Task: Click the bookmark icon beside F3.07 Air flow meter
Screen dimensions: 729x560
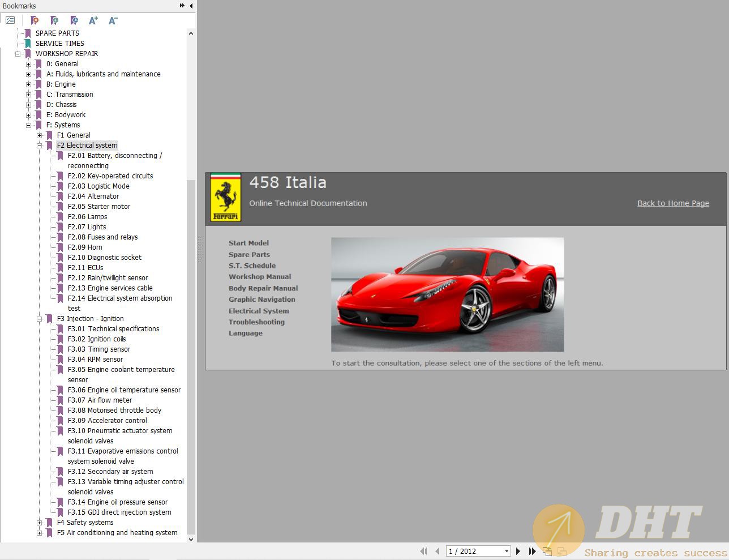Action: [x=60, y=400]
